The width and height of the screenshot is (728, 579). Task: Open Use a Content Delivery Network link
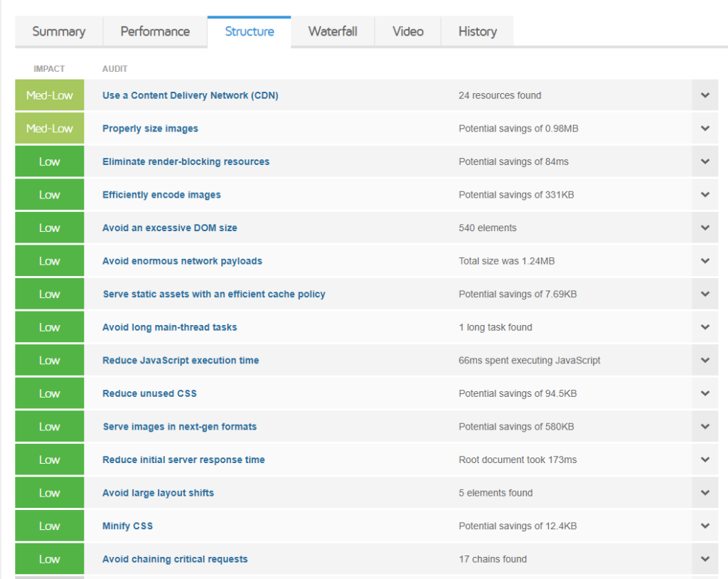click(191, 95)
